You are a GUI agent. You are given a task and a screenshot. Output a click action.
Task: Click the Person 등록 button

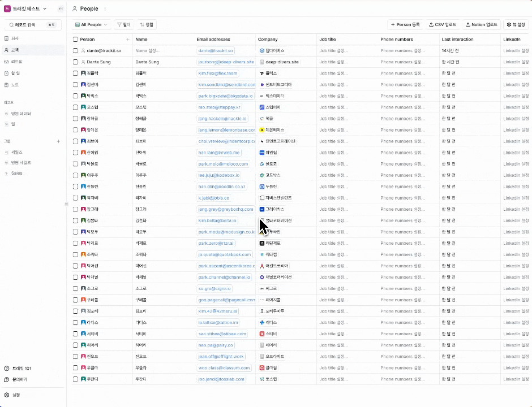tap(405, 25)
